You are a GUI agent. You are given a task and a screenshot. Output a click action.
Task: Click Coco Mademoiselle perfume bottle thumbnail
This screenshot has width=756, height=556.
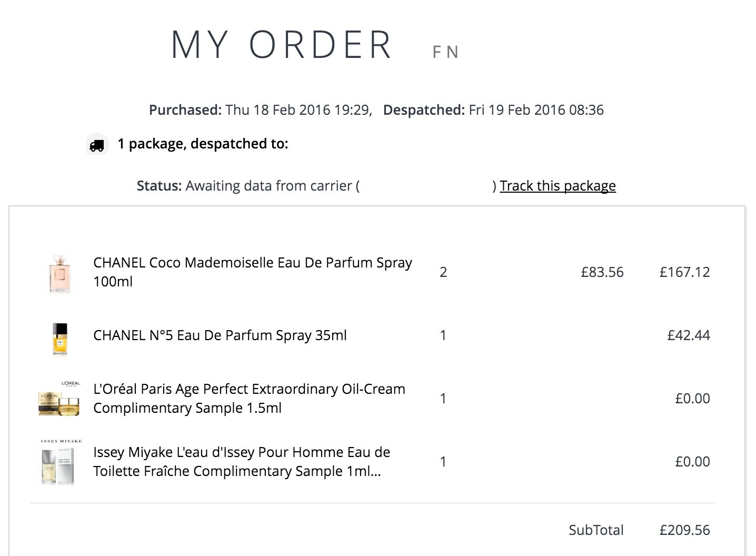[59, 273]
